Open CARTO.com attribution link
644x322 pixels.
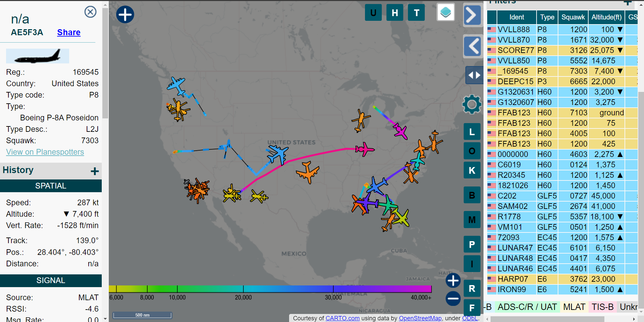tap(342, 318)
